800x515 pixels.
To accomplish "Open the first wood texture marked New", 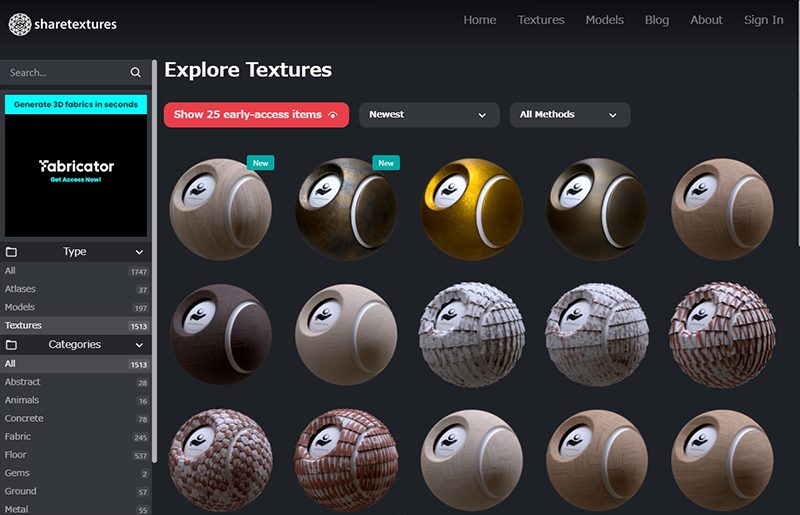I will (220, 210).
